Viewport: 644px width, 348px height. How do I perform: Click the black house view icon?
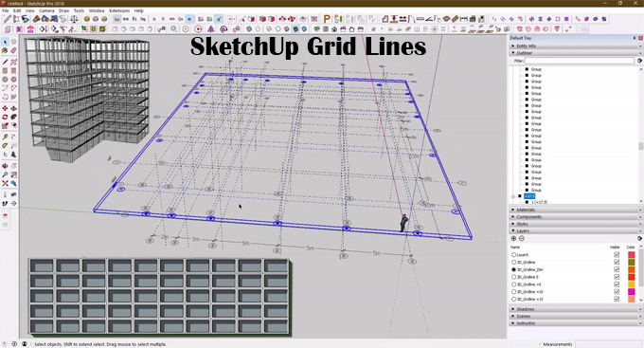pyautogui.click(x=334, y=29)
